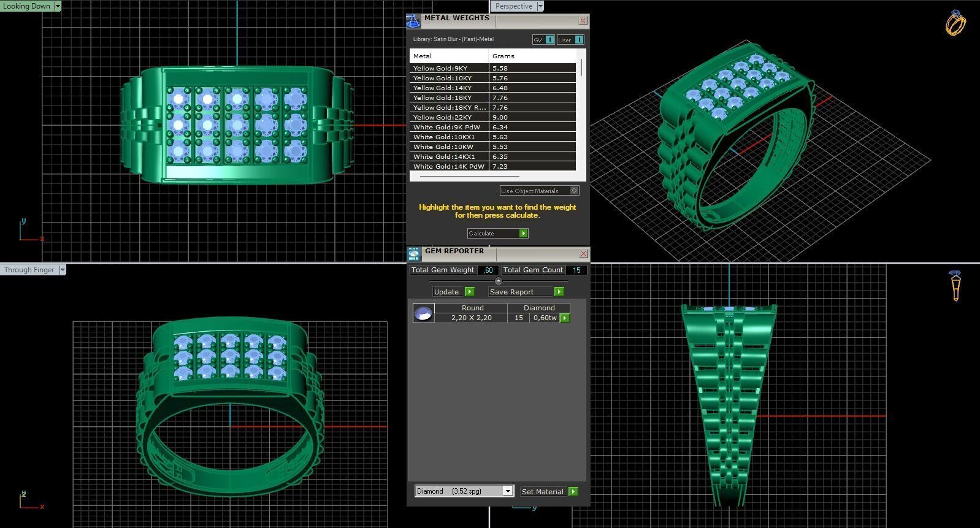Click the round gem thumbnail in Gem Reporter

(423, 313)
